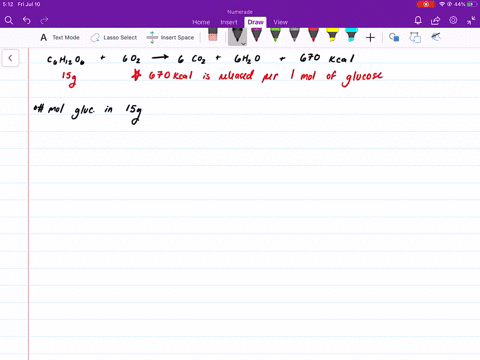Open the search magnifier icon
The width and height of the screenshot is (480, 360).
coord(9,21)
